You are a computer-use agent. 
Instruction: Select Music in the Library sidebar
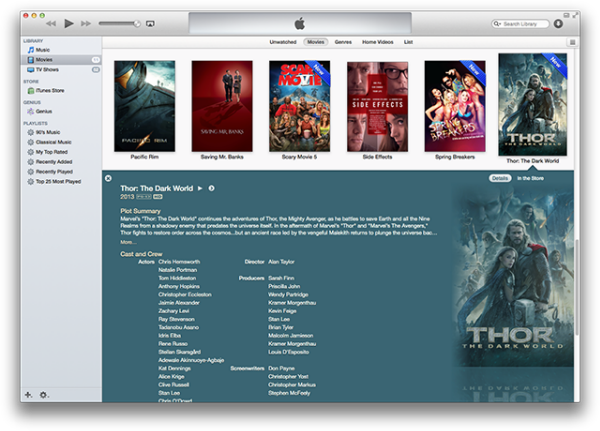[42, 50]
